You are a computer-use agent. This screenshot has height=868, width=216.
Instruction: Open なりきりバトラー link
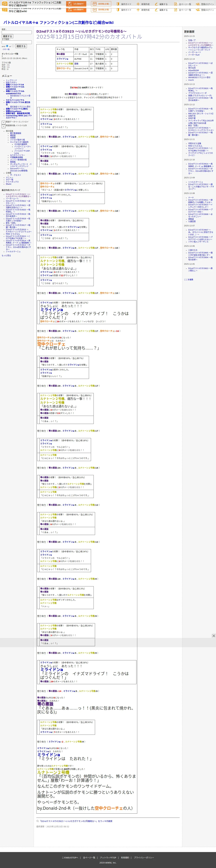(17, 155)
